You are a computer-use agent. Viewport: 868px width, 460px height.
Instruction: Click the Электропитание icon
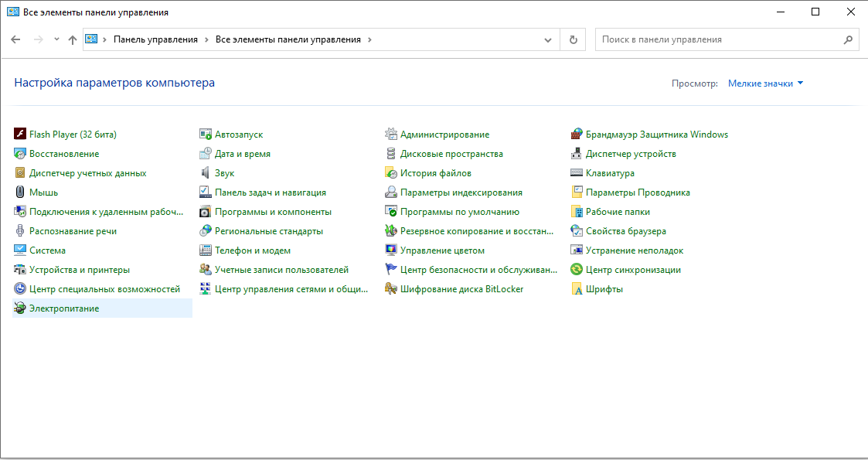click(20, 308)
